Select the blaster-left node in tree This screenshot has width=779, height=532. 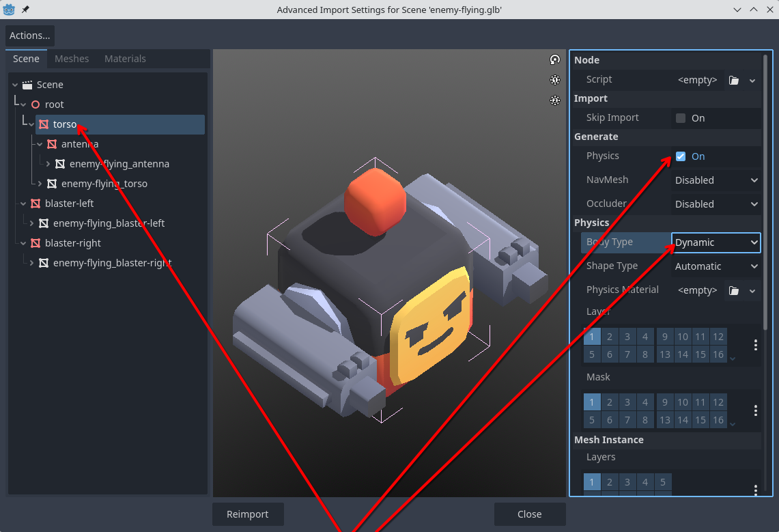pyautogui.click(x=69, y=204)
